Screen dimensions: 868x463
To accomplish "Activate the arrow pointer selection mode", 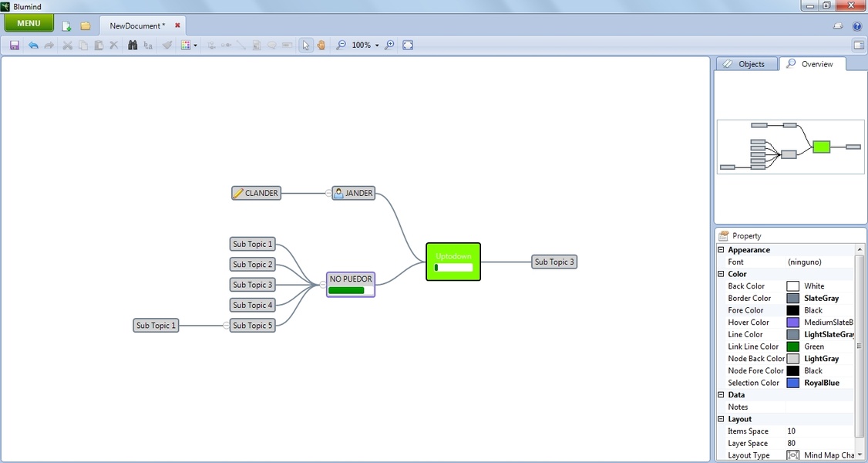I will pyautogui.click(x=306, y=46).
